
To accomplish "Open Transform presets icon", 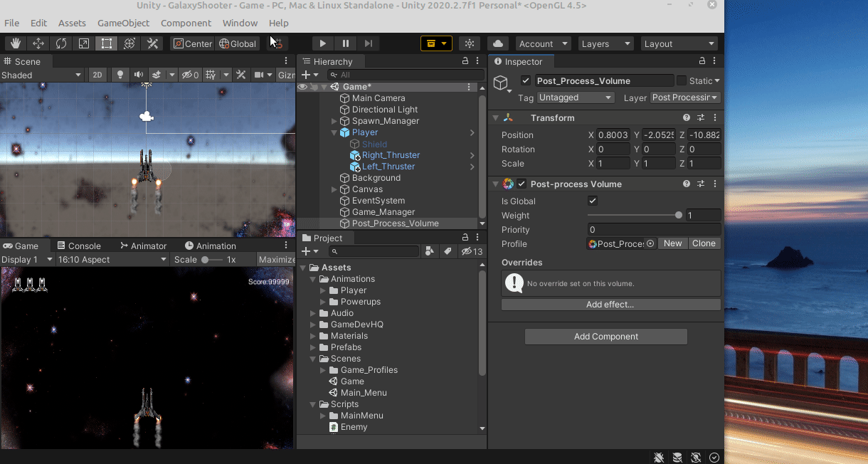I will pyautogui.click(x=701, y=118).
